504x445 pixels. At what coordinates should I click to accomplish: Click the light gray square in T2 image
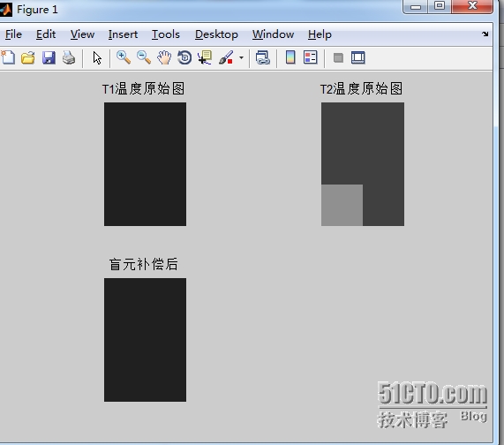pyautogui.click(x=342, y=205)
